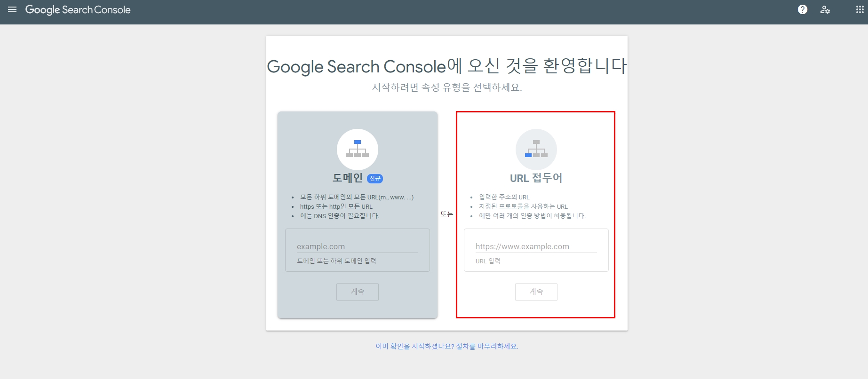Click 계속 button under URL prefix card

536,292
